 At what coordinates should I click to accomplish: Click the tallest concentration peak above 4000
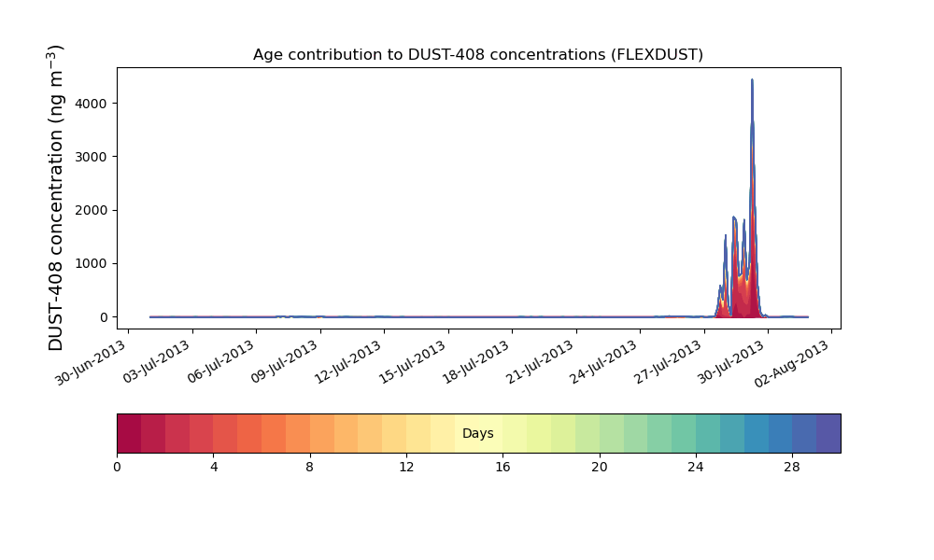752,80
